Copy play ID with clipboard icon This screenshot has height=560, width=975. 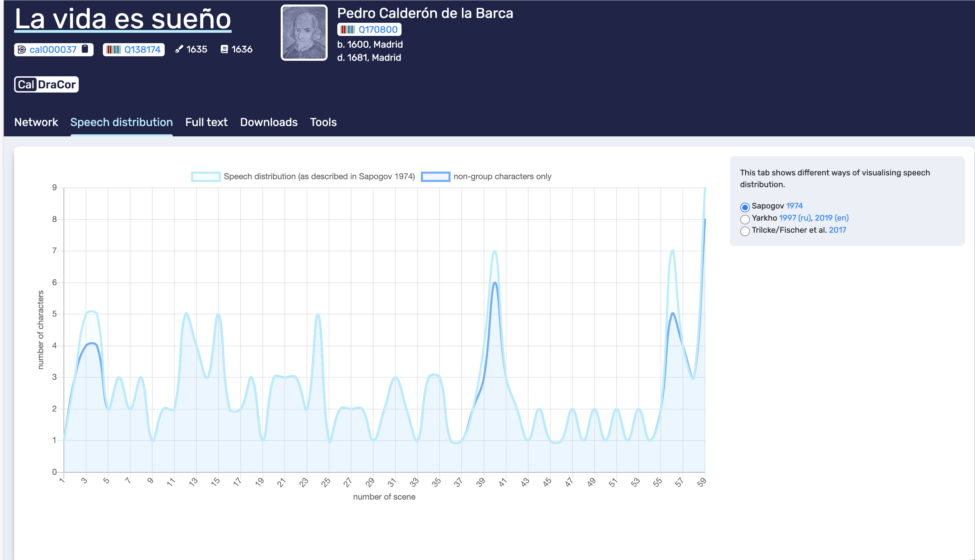pos(85,49)
